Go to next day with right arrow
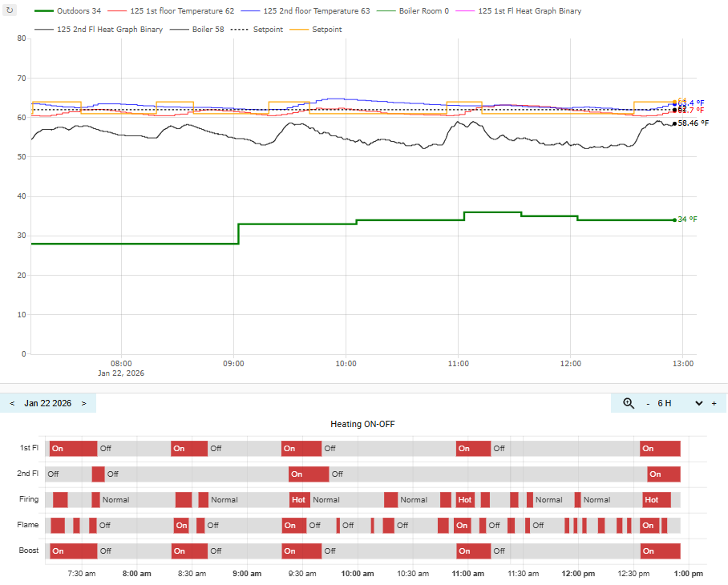 coord(84,403)
